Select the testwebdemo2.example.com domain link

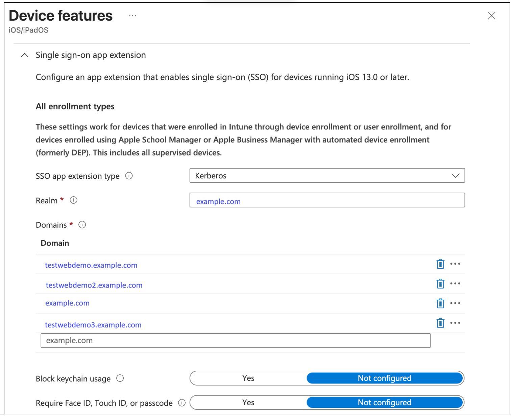pyautogui.click(x=94, y=285)
